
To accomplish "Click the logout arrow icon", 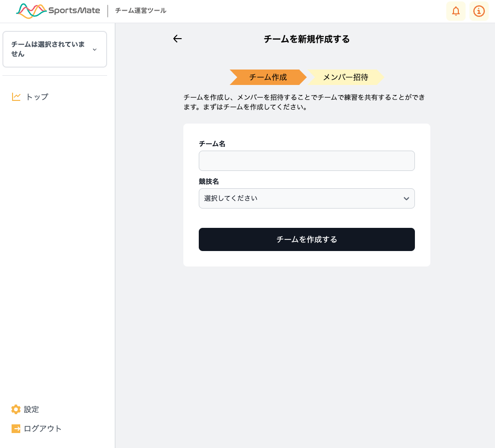I will click(16, 428).
